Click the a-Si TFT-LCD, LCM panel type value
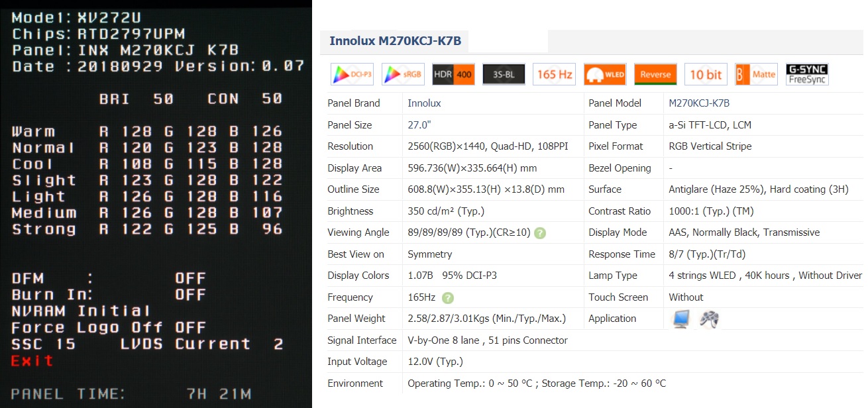This screenshot has height=408, width=868. point(710,125)
